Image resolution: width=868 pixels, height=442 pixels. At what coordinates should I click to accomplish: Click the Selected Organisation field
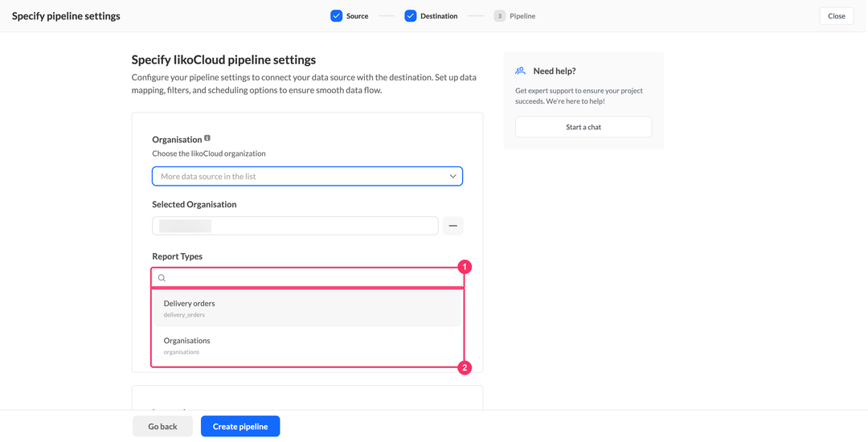click(295, 226)
